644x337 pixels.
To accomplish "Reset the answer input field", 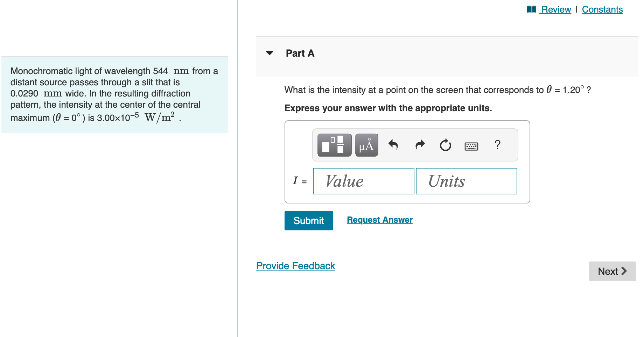I will click(x=445, y=145).
